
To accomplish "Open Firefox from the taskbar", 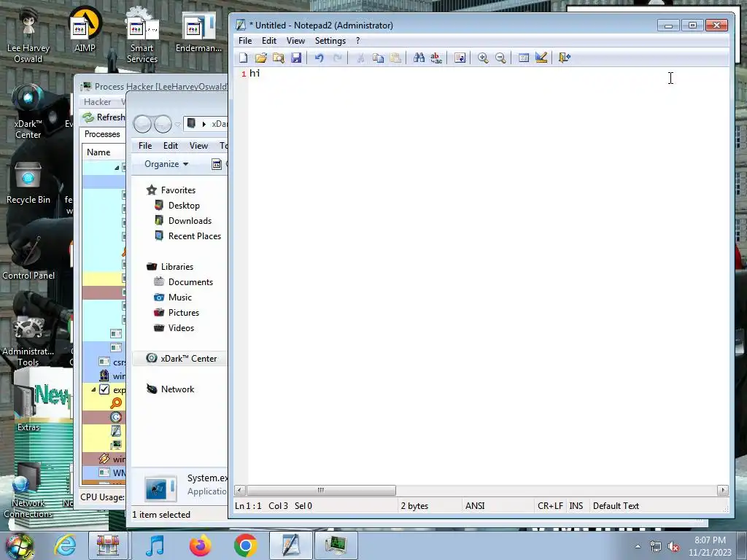I will 200,545.
